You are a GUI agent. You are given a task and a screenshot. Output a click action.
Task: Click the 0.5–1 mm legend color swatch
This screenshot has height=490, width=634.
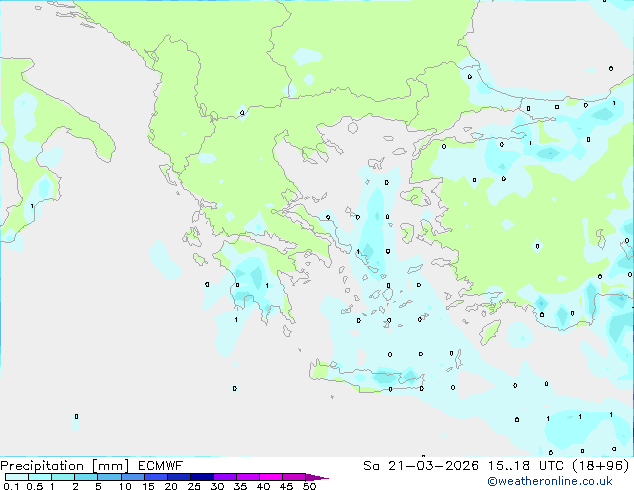coord(40,477)
